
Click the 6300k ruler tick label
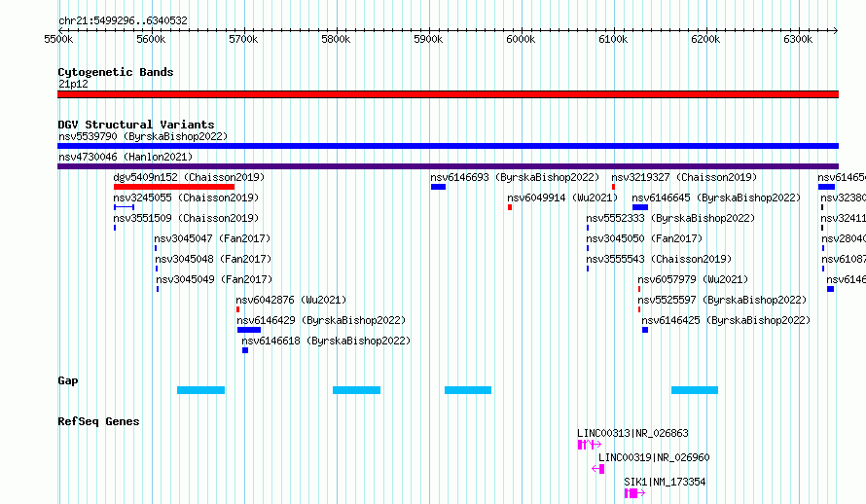click(798, 39)
